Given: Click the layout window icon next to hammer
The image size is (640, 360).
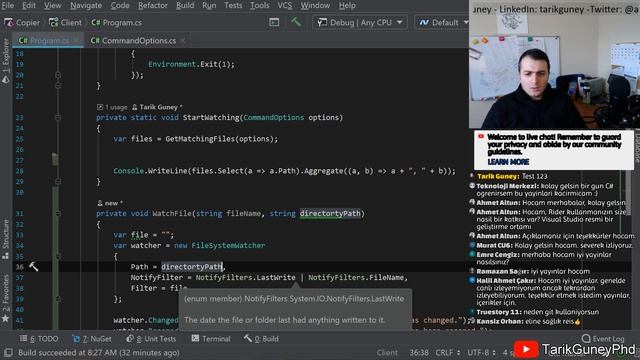Looking at the screenshot, I should point(274,22).
